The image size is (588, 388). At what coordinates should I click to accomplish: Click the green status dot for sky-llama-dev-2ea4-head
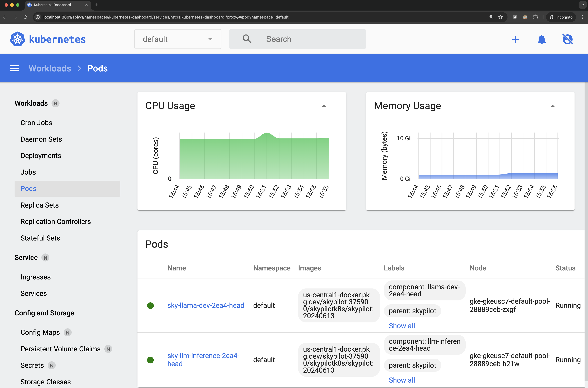pyautogui.click(x=150, y=306)
